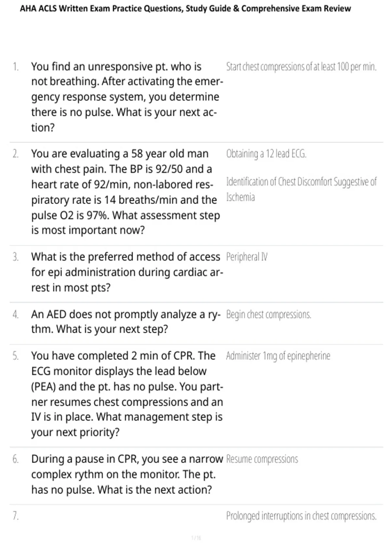Image resolution: width=392 pixels, height=556 pixels.
Task: Click answer 'Administer 1mg of epinepherine'
Action: pos(278,356)
